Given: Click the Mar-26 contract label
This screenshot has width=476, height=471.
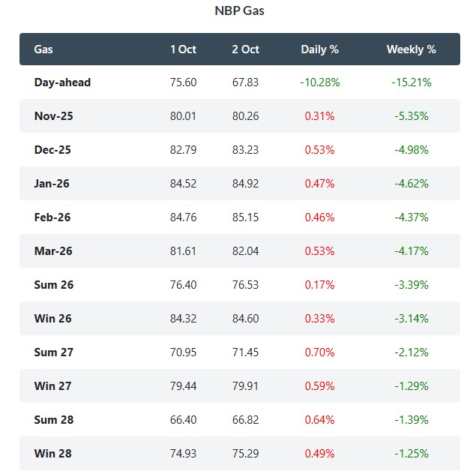Looking at the screenshot, I should pos(53,251).
